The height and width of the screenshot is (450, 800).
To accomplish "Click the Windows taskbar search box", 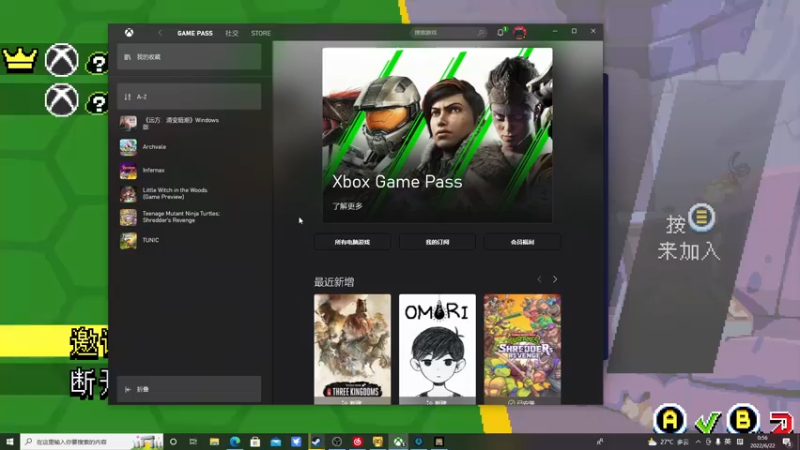I will [x=92, y=442].
